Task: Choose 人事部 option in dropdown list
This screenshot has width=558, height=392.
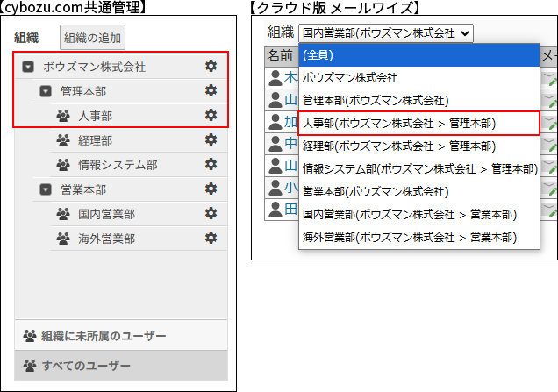Action: click(x=418, y=124)
